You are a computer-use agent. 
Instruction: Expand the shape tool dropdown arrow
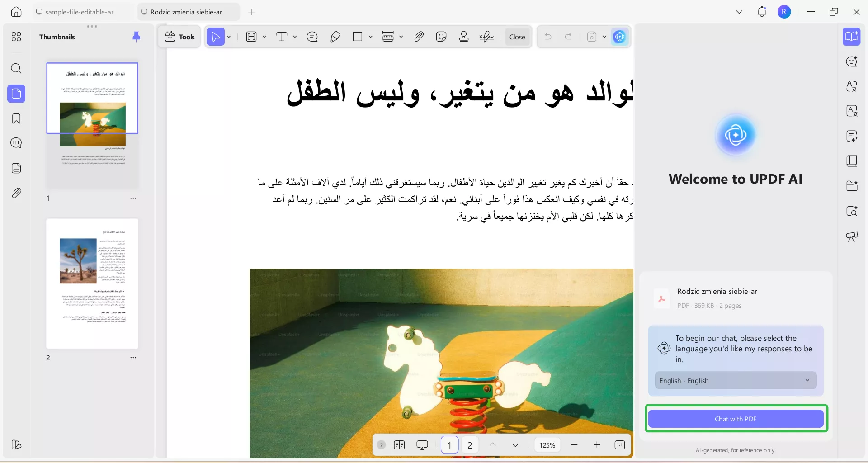[370, 37]
